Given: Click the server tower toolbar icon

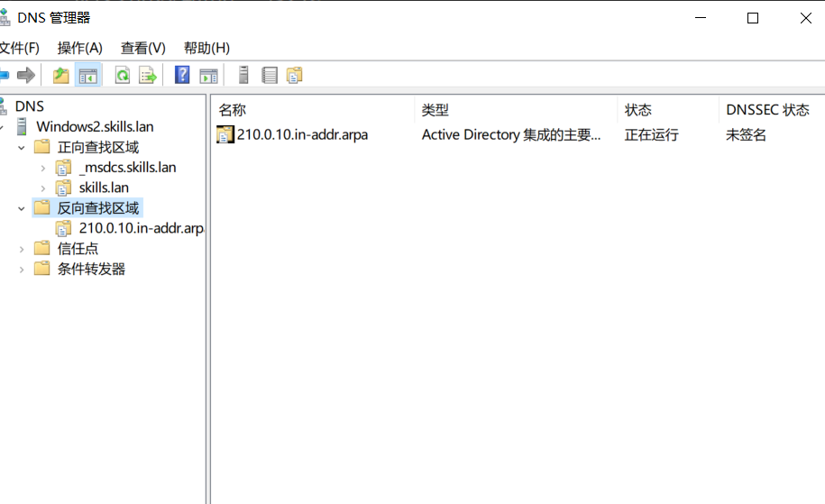Looking at the screenshot, I should 243,75.
